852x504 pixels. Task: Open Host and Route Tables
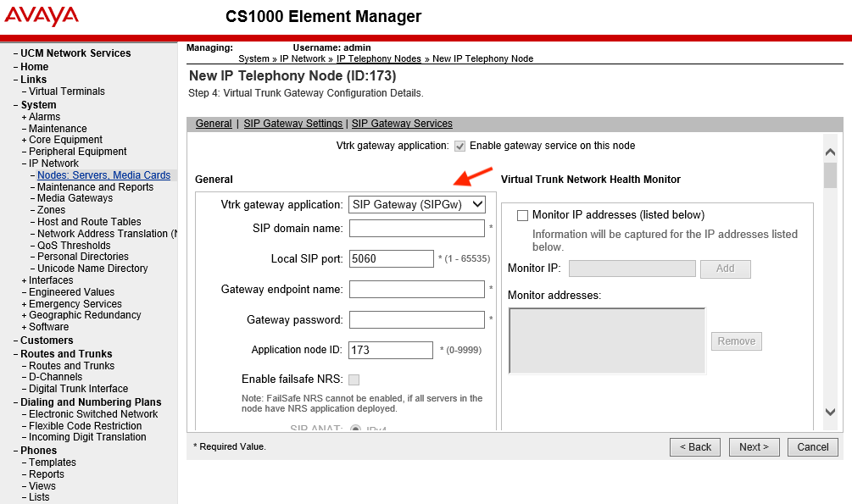click(x=89, y=222)
